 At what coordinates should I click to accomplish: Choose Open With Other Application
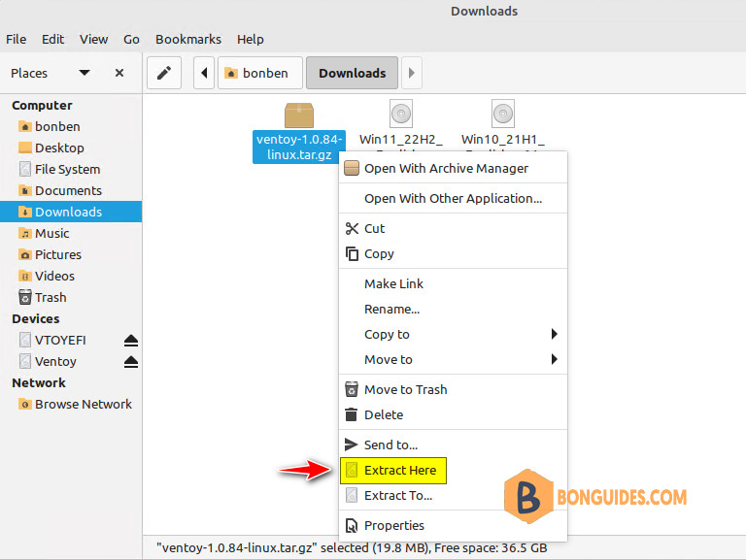(x=453, y=198)
